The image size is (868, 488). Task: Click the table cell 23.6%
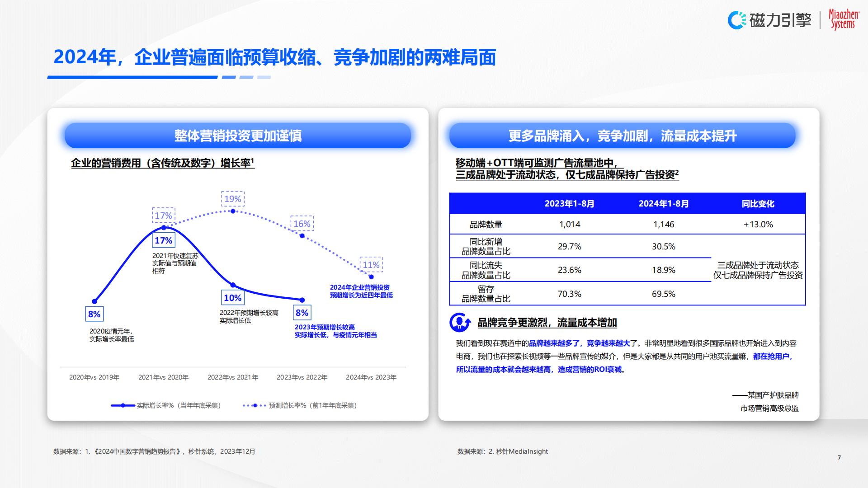[x=570, y=270]
